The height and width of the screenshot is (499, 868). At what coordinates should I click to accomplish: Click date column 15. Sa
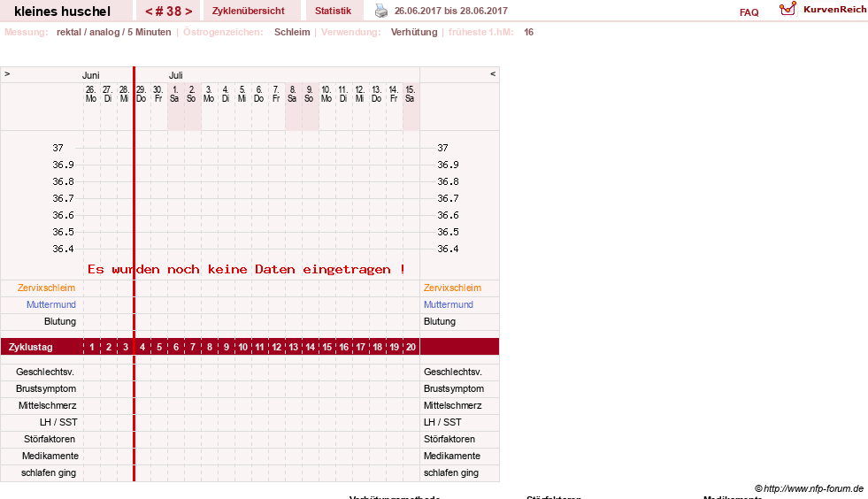pos(410,94)
